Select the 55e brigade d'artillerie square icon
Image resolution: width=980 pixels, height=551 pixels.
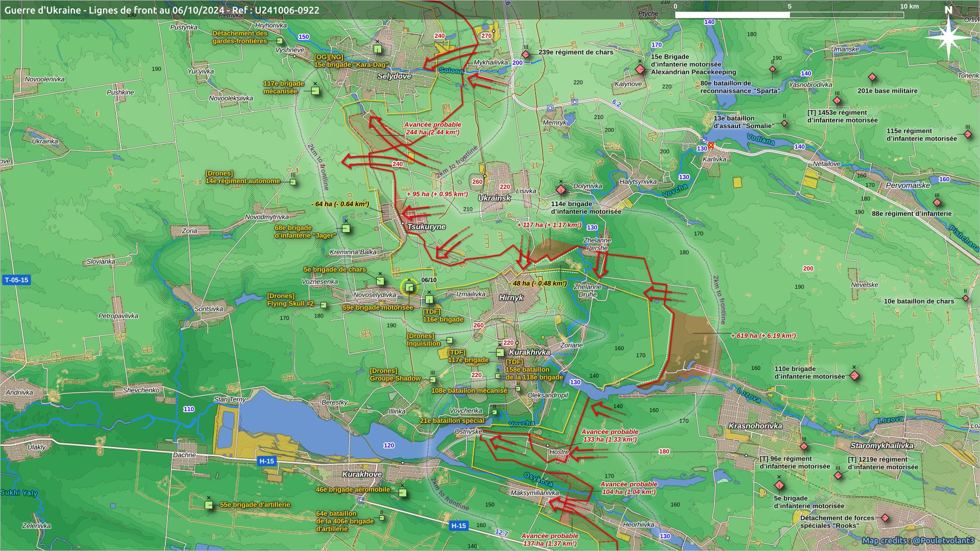click(209, 505)
